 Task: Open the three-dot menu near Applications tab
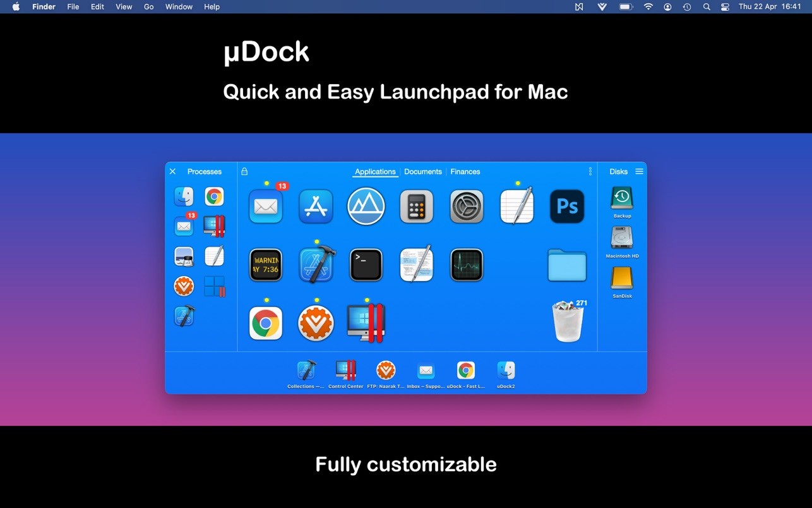point(590,171)
